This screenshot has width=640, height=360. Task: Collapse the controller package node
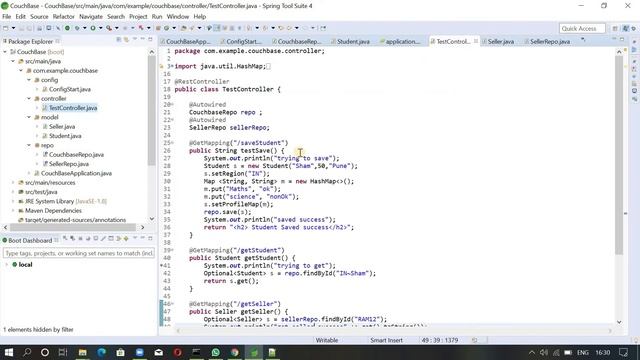29,98
